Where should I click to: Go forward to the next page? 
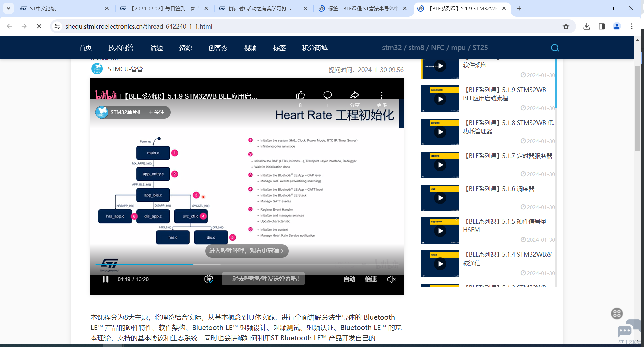24,26
